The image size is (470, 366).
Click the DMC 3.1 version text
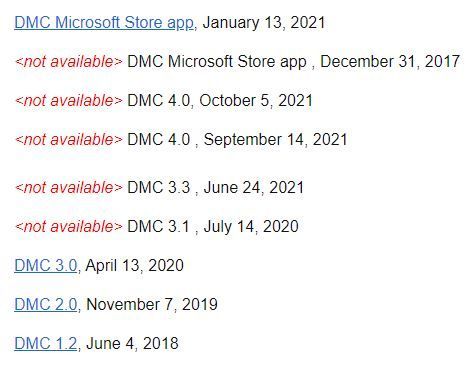(159, 227)
